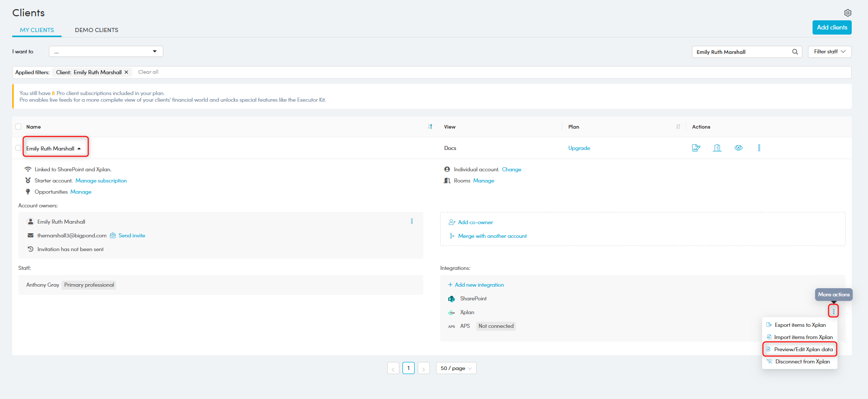Check the Emily Ruth Marshall row checkbox
The width and height of the screenshot is (868, 399).
(18, 148)
